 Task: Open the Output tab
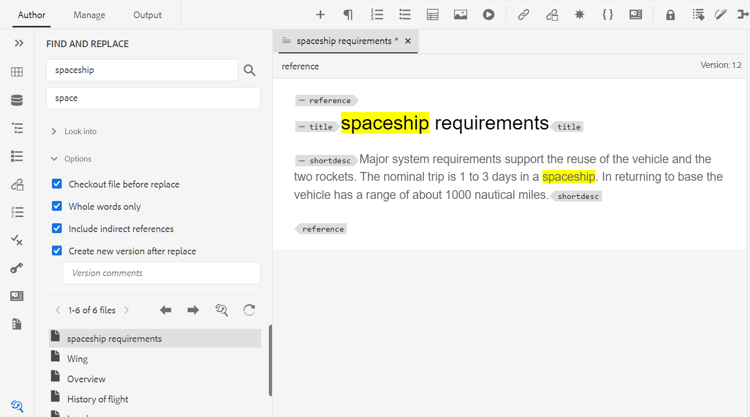click(147, 15)
